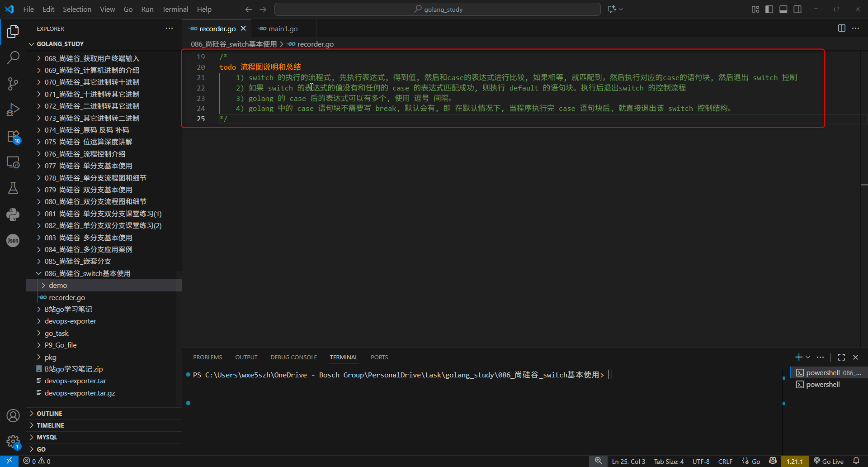
Task: Toggle the bottom panel visibility
Action: [x=783, y=10]
